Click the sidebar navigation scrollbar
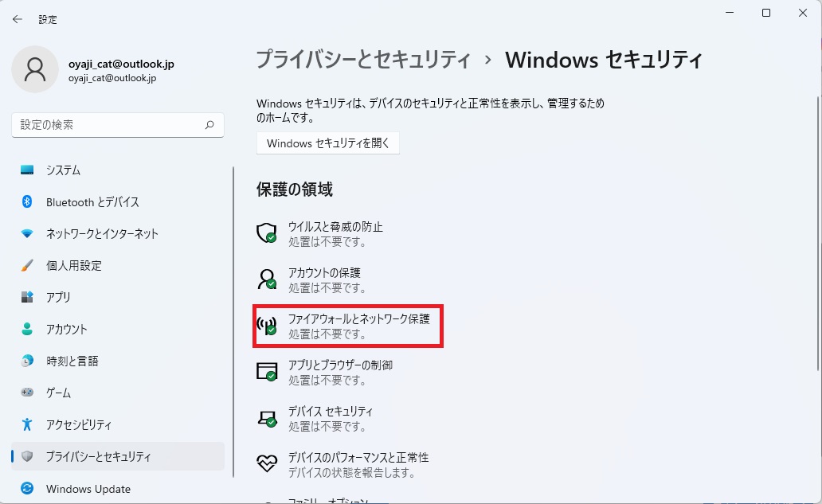This screenshot has width=822, height=504. 233,322
